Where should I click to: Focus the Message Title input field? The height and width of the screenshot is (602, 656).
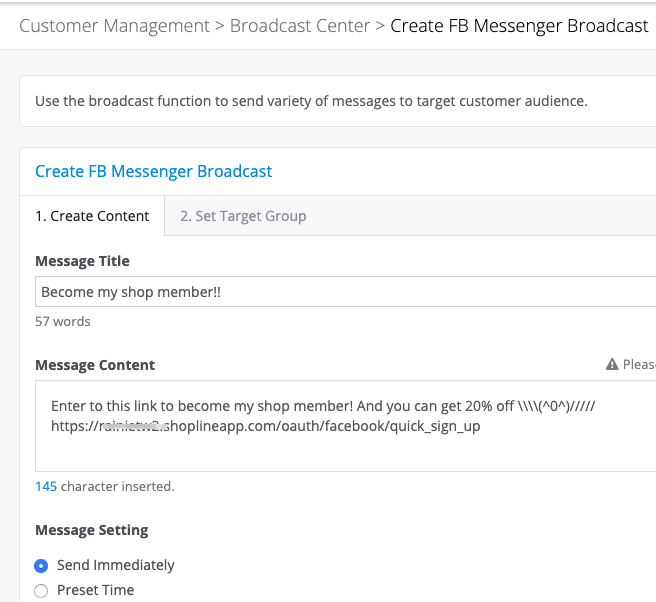click(x=346, y=292)
